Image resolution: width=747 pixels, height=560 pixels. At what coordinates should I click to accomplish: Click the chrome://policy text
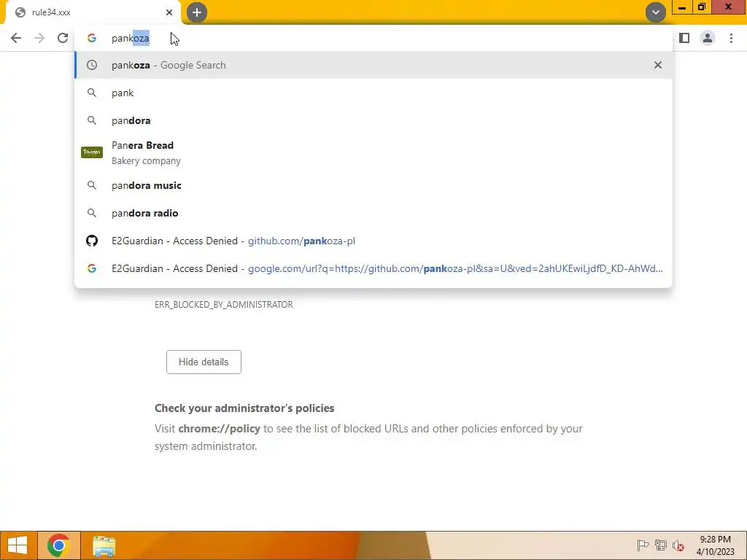[x=219, y=429]
